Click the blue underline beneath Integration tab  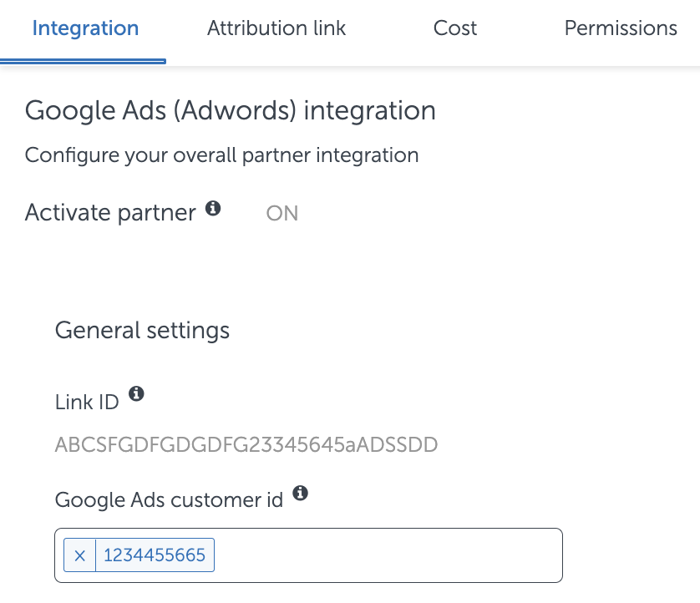[x=84, y=61]
